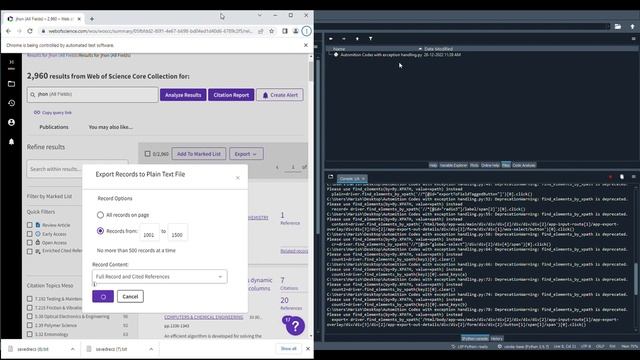Check the Early Access filter

(x=29, y=234)
